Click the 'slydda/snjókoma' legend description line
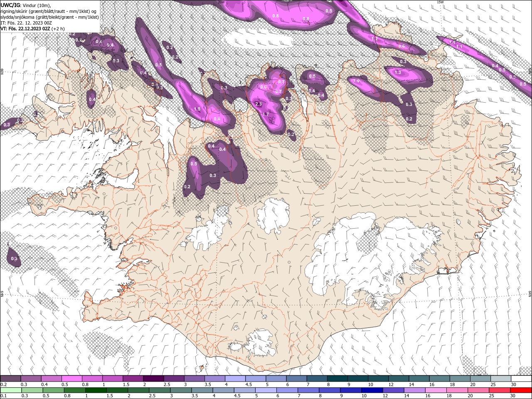 click(49, 17)
